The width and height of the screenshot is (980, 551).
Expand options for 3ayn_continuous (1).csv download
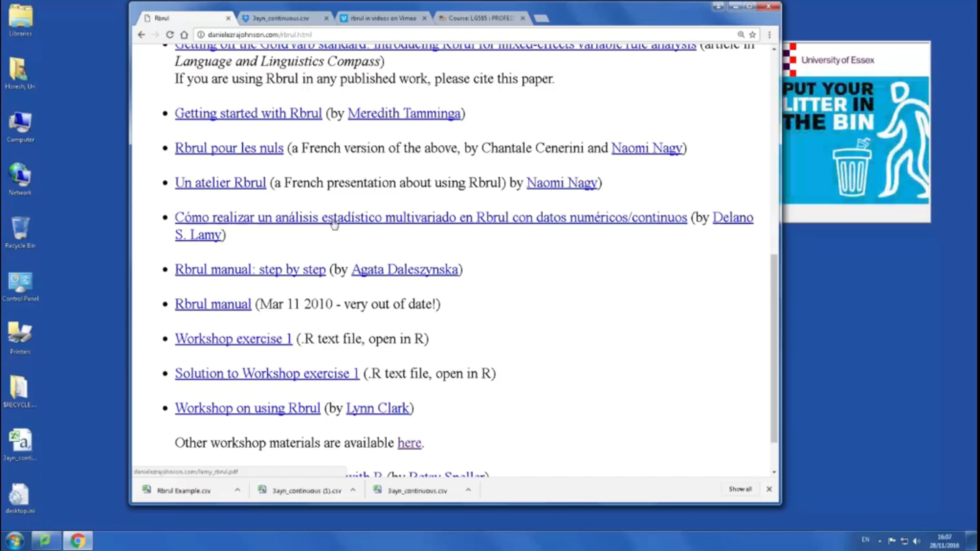point(353,490)
